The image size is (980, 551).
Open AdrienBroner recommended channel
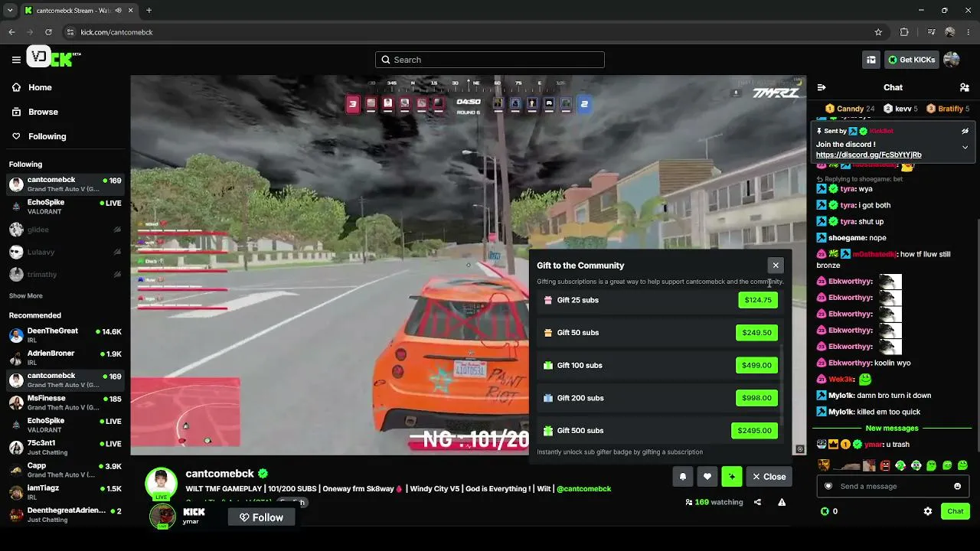point(65,357)
